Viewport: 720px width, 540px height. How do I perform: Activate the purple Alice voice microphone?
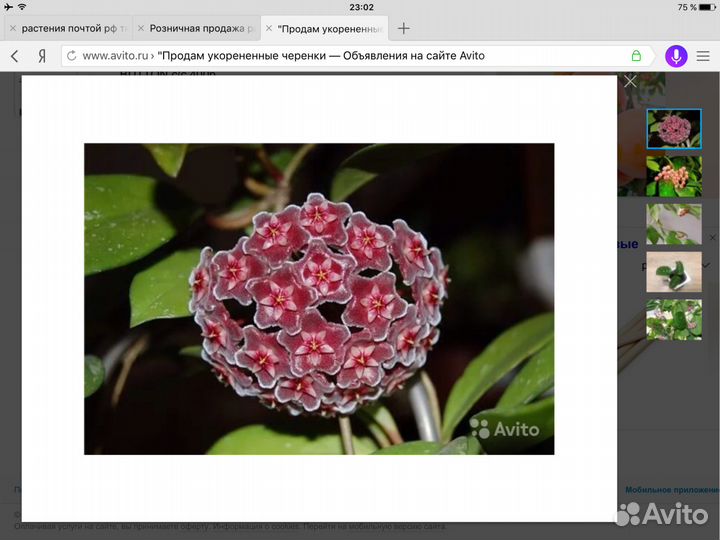point(676,56)
